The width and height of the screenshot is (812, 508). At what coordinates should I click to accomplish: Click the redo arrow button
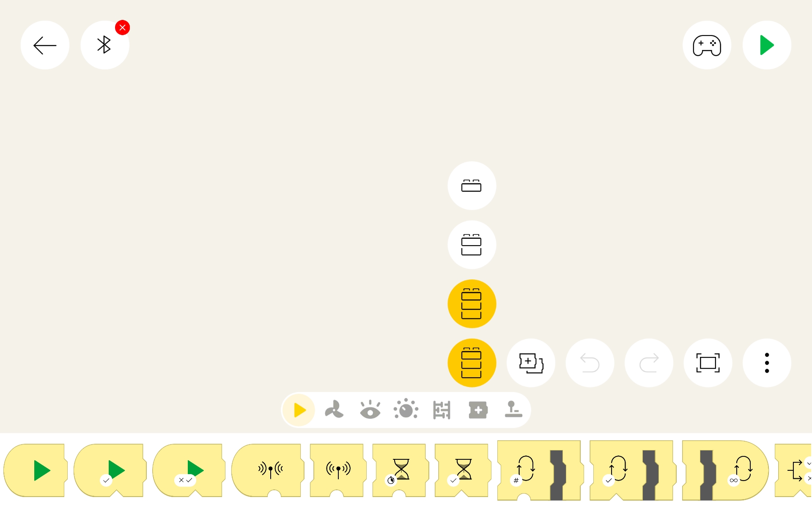[x=649, y=363]
